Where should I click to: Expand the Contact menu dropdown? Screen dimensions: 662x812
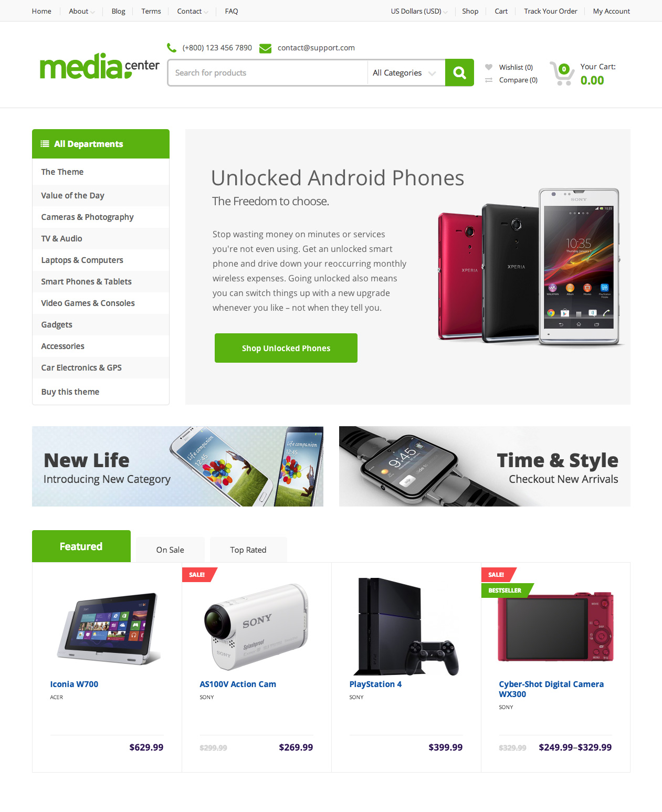click(x=193, y=11)
